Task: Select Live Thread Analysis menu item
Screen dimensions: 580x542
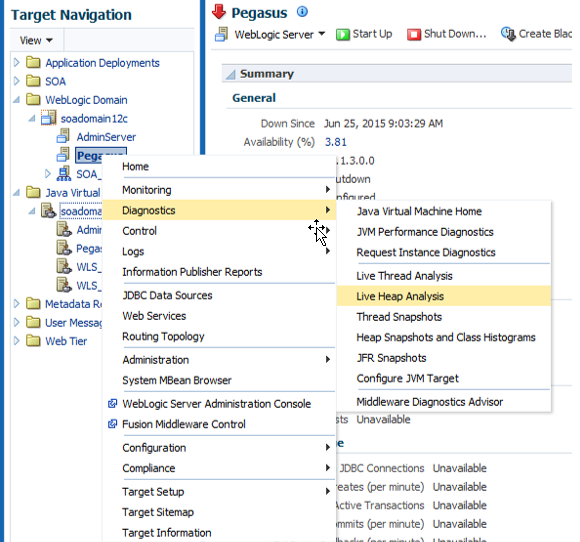Action: 444,276
